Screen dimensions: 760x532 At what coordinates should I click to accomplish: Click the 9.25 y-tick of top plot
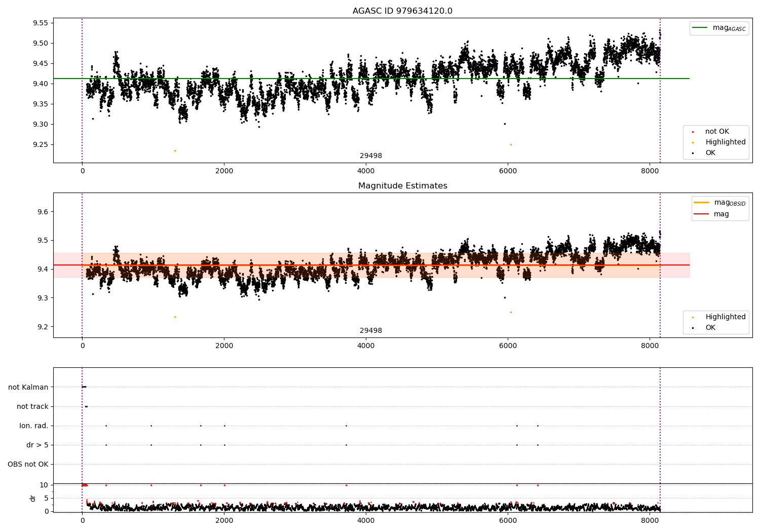(40, 144)
